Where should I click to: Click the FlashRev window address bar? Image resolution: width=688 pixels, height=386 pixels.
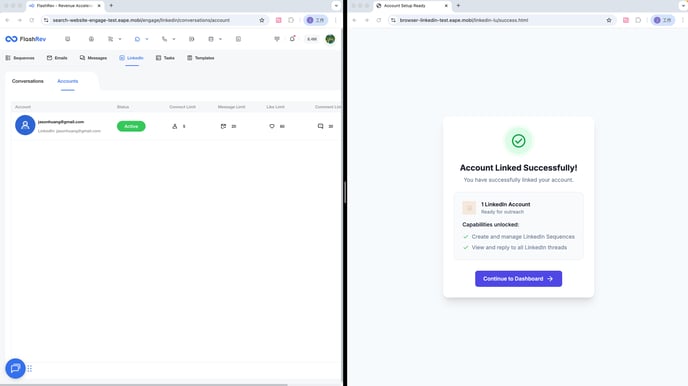click(x=154, y=20)
